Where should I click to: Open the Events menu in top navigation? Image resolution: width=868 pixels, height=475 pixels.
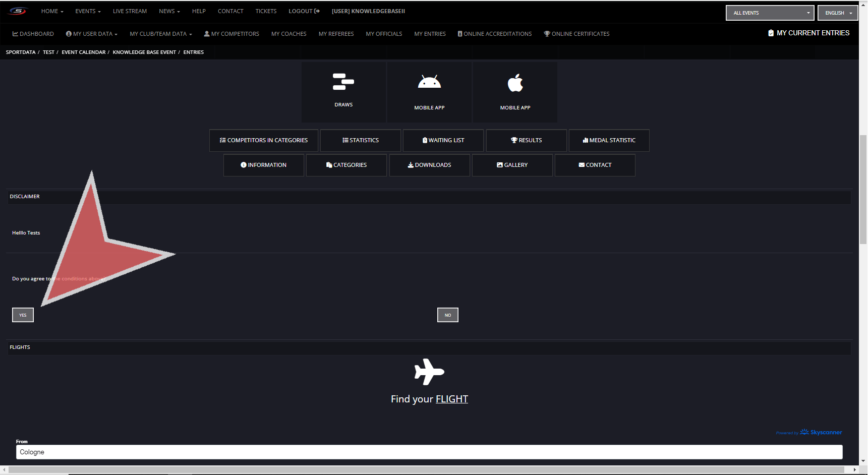click(x=88, y=11)
